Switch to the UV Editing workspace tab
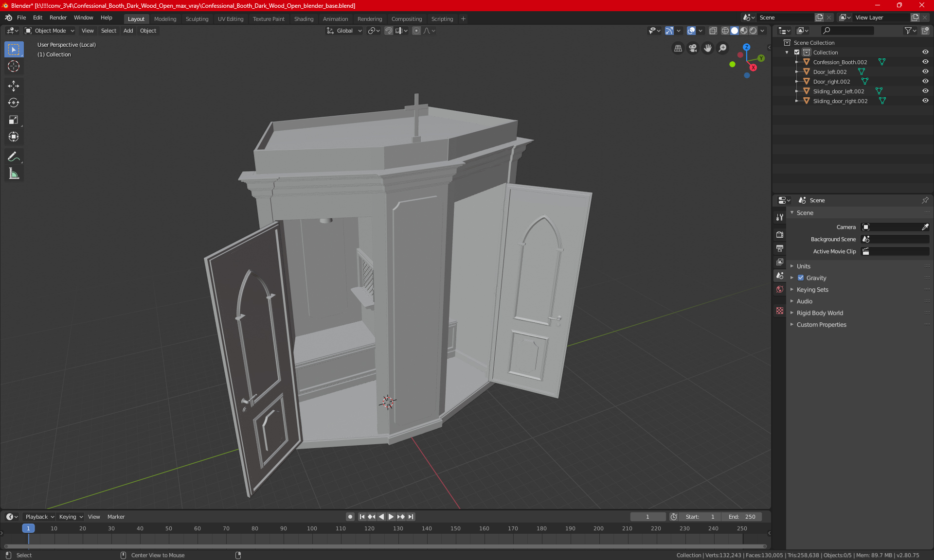 231,19
